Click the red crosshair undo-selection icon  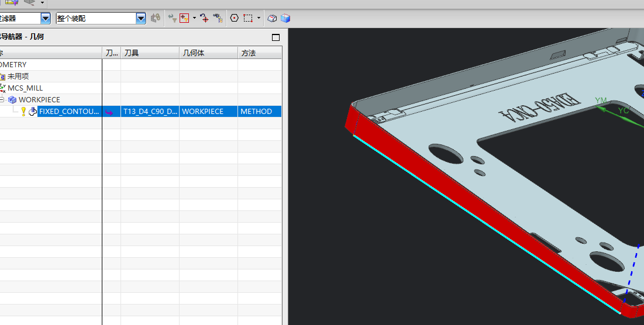point(204,18)
